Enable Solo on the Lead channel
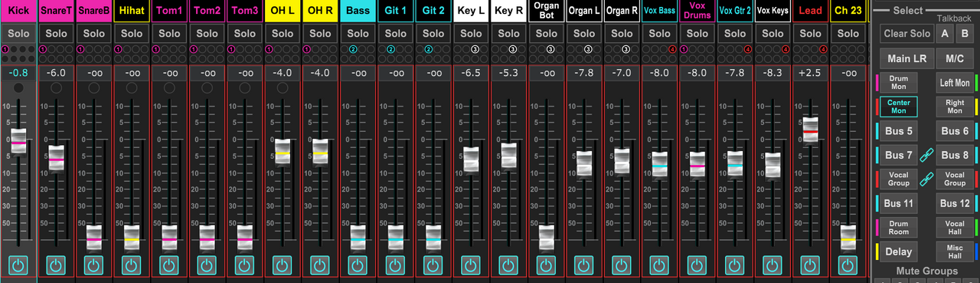This screenshot has width=980, height=283. (811, 34)
